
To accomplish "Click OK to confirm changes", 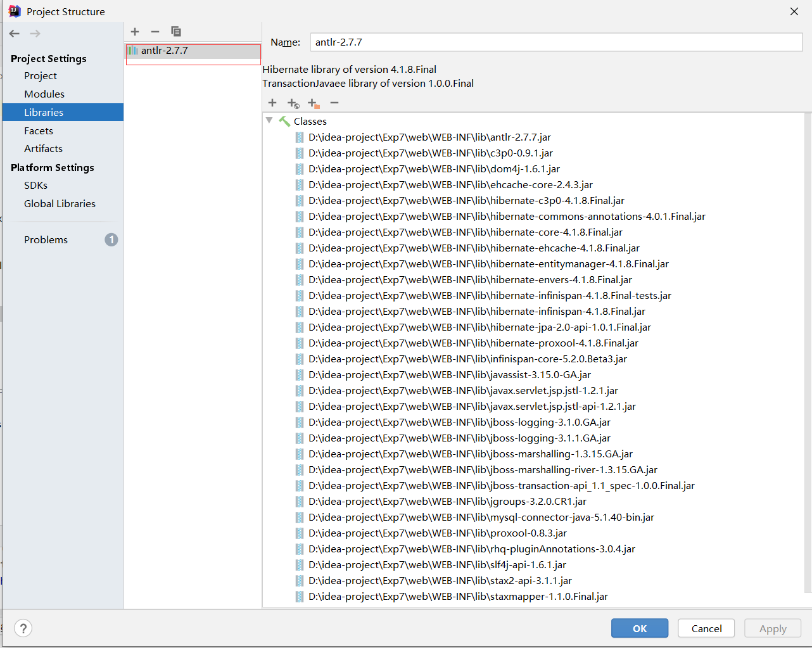I will [640, 628].
